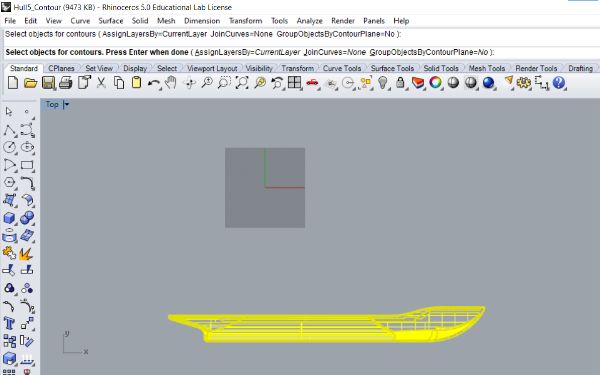Switch to the Display toolbar tab

click(x=135, y=68)
